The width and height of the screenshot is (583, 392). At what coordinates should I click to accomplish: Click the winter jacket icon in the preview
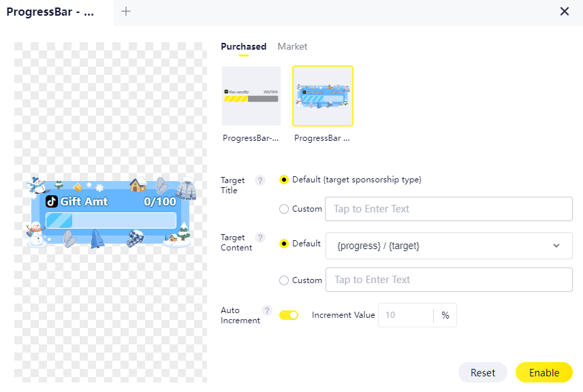[185, 189]
